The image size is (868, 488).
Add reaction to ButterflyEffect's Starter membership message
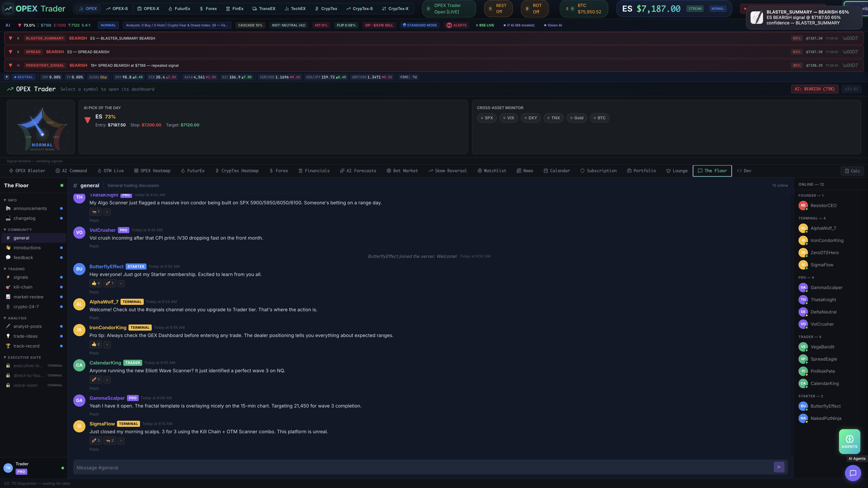coord(121,284)
